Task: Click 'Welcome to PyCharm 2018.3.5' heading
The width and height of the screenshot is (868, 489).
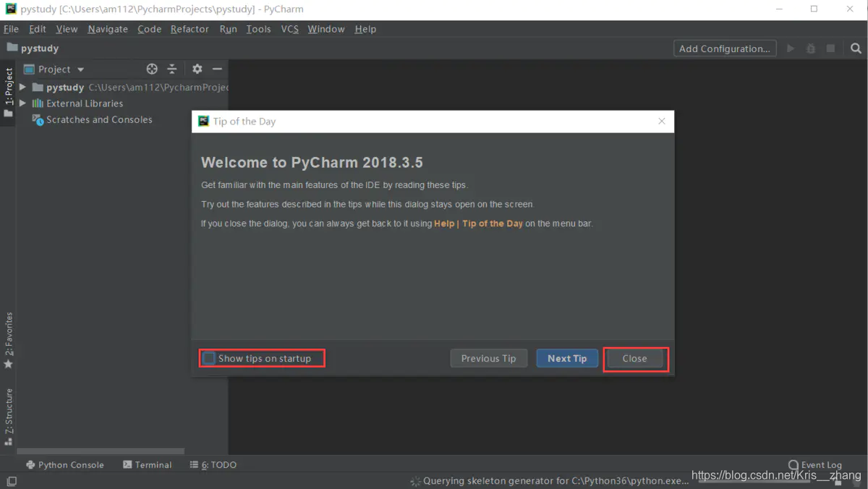Action: click(312, 163)
